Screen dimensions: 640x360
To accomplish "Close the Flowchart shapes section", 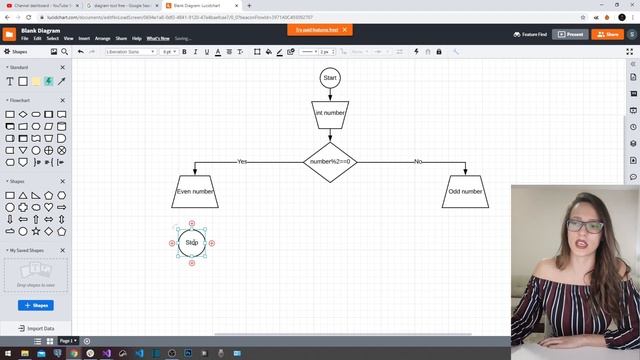I will point(62,100).
